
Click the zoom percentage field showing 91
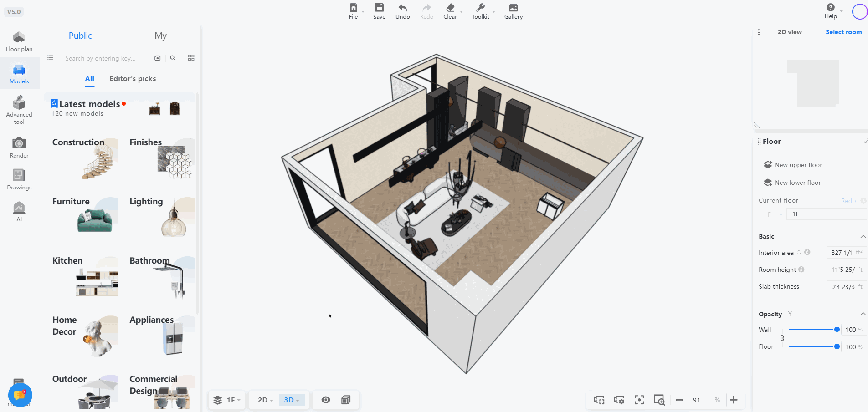click(x=705, y=400)
